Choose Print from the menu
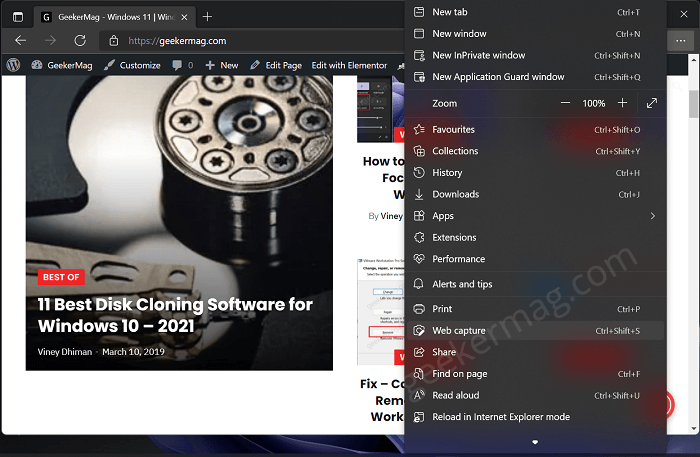This screenshot has height=457, width=700. (x=535, y=309)
